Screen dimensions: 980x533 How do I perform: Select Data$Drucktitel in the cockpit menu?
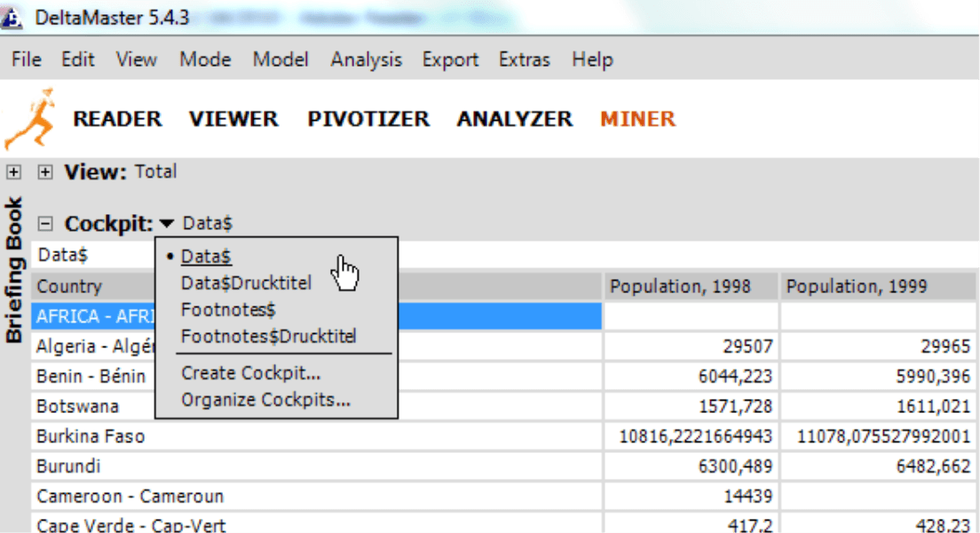click(246, 282)
